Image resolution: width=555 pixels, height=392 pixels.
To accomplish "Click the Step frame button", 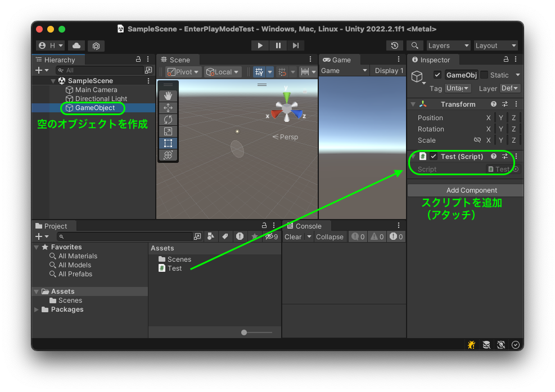I will [x=296, y=45].
